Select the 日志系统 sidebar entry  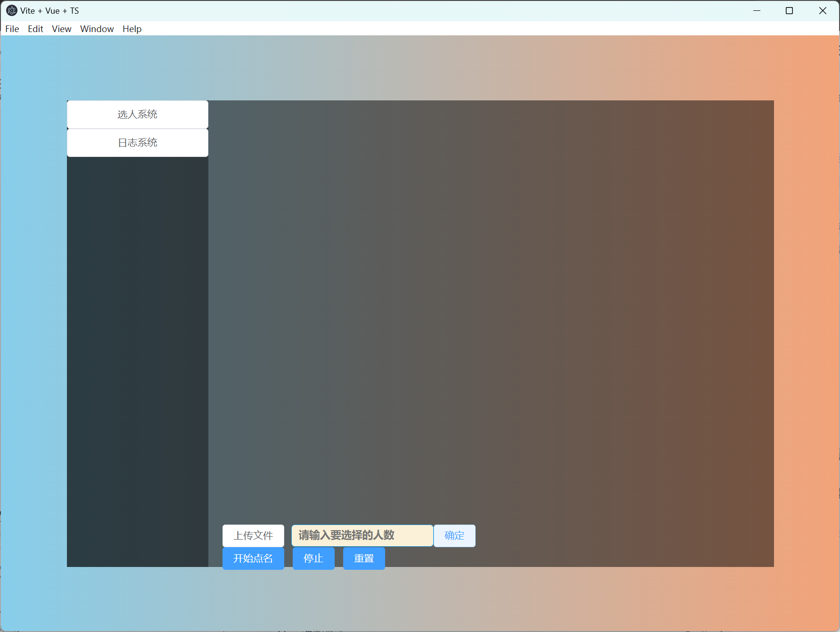(x=137, y=142)
